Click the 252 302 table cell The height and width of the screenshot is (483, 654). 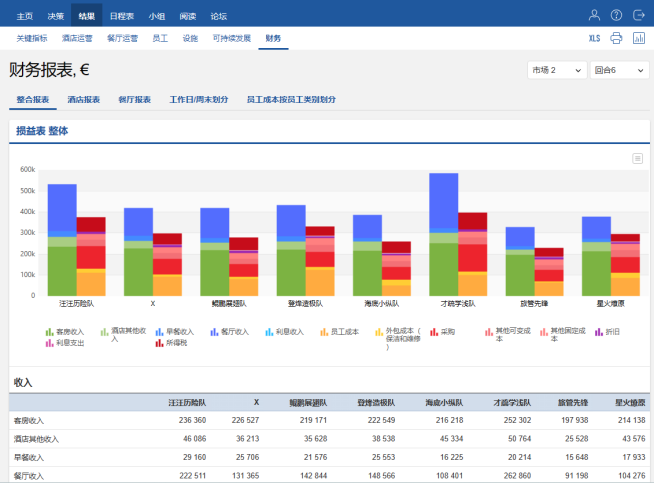(x=517, y=420)
